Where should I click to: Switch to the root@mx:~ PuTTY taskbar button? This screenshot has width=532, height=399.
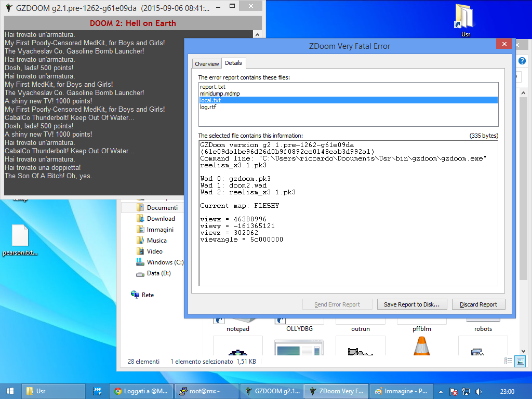[x=206, y=391]
